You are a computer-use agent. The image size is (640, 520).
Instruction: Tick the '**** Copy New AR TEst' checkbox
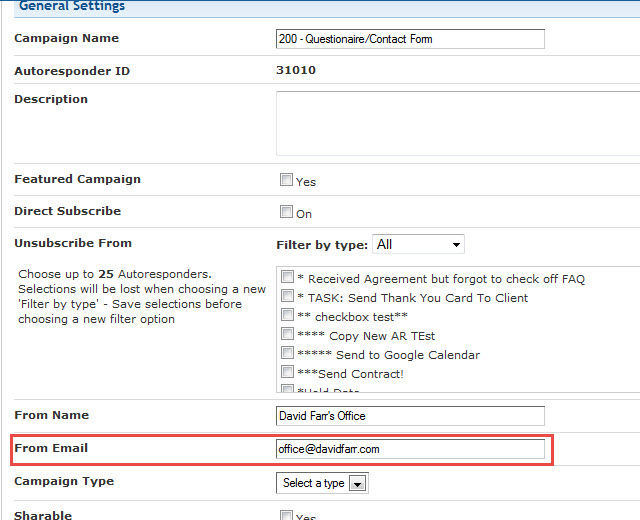288,335
